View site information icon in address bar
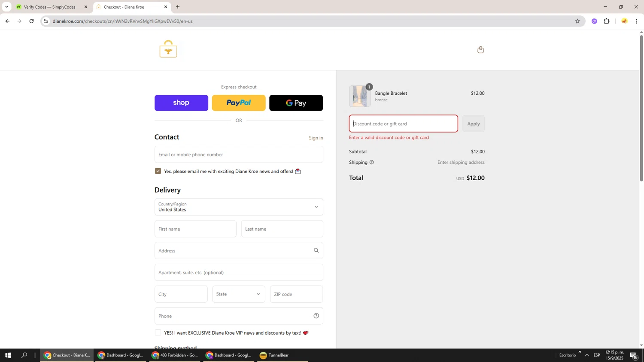This screenshot has width=644, height=362. coord(46,21)
